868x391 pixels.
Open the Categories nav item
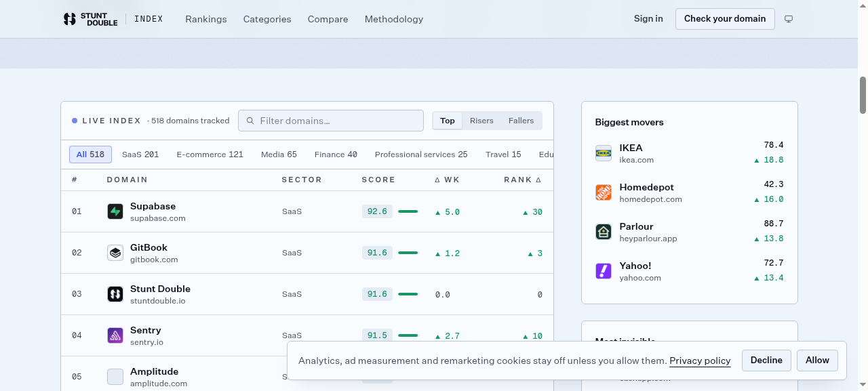(267, 19)
